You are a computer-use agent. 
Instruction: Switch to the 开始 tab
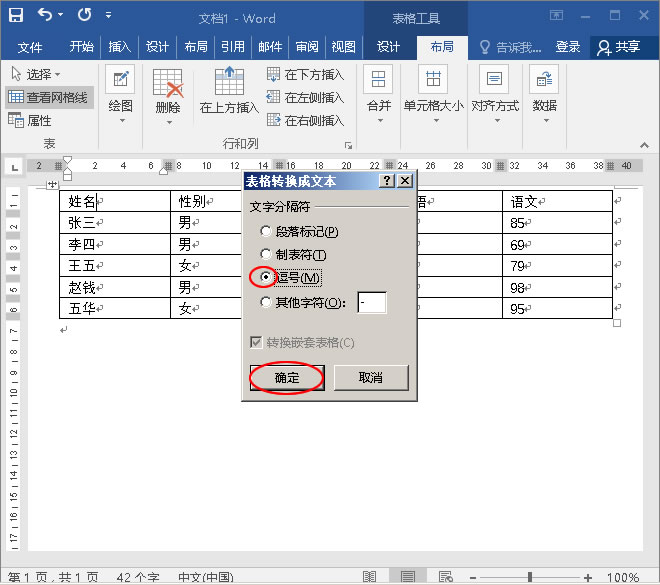click(82, 47)
